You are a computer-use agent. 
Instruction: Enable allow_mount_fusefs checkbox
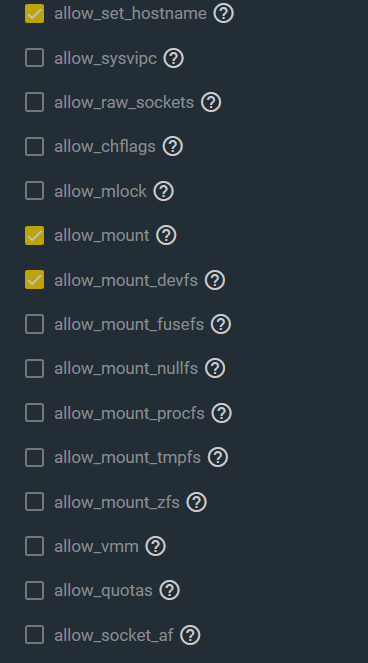coord(34,324)
